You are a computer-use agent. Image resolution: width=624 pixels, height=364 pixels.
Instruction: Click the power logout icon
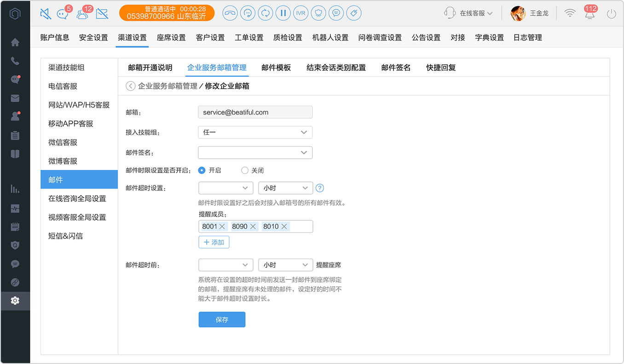tap(611, 14)
